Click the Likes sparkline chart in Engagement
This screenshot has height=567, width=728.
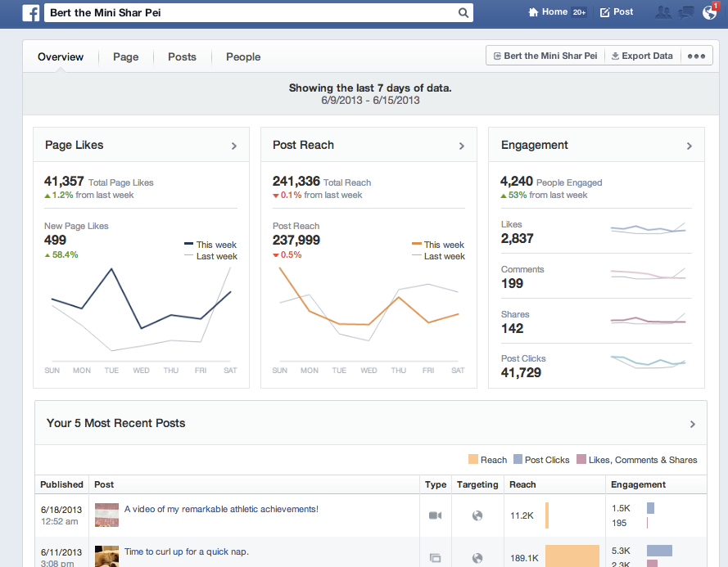pyautogui.click(x=648, y=228)
